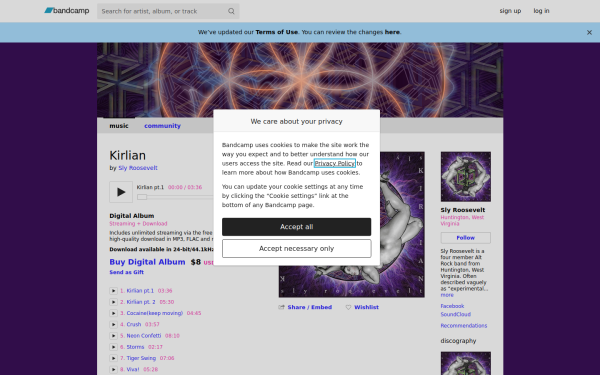Image resolution: width=600 pixels, height=375 pixels.
Task: Click the playback progress slider handle
Action: tap(142, 197)
